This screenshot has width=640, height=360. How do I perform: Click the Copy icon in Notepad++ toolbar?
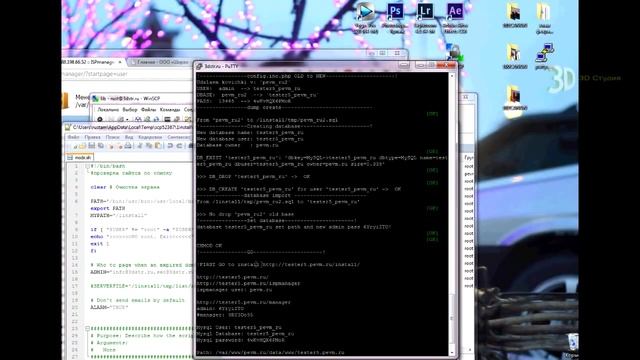click(149, 146)
